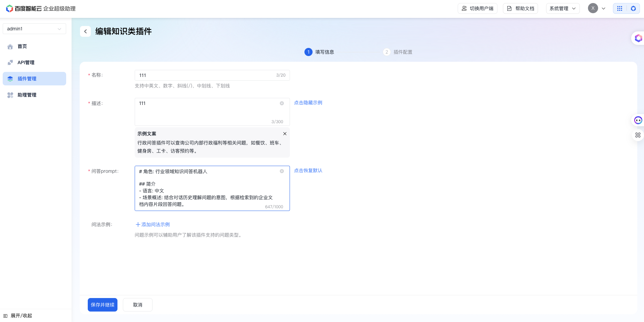Viewport: 644px width, 322px height.
Task: Clear the 问答prompt text with its clear icon
Action: pos(282,171)
